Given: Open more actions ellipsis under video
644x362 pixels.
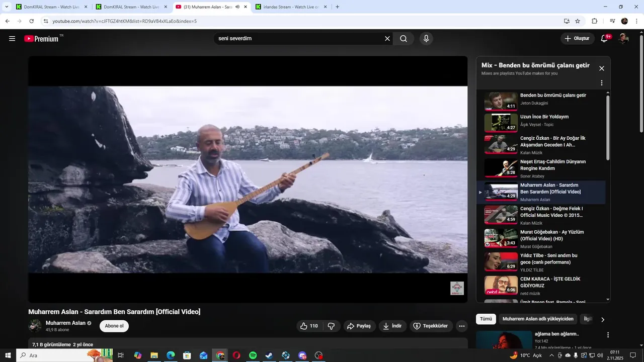Looking at the screenshot, I should point(462,326).
